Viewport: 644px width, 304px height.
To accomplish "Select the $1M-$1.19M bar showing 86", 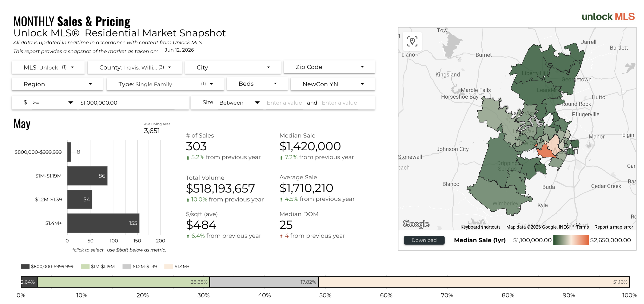I will point(87,176).
